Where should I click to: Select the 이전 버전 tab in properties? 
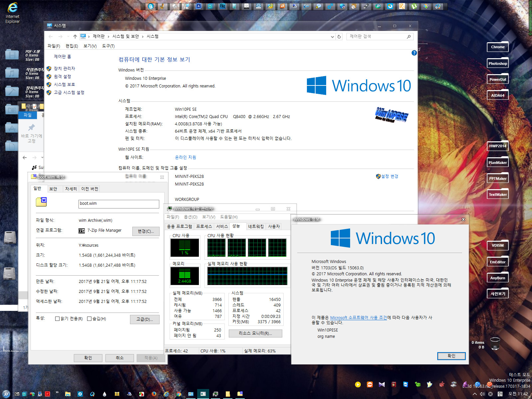pyautogui.click(x=90, y=189)
